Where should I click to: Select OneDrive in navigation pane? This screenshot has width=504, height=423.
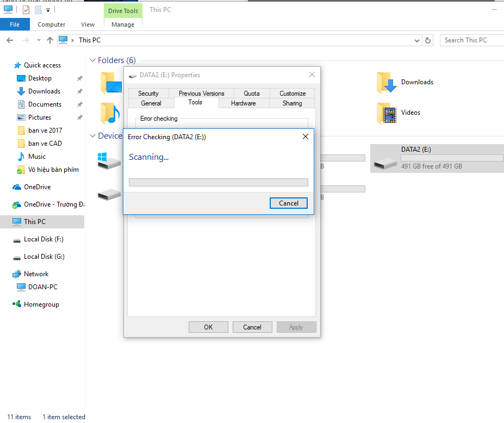click(x=38, y=187)
